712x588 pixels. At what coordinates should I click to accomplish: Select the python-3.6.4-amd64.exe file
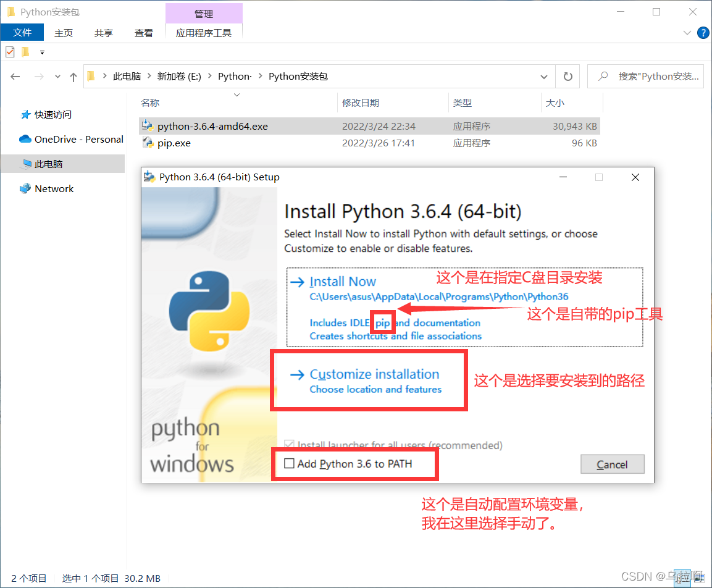pos(370,126)
